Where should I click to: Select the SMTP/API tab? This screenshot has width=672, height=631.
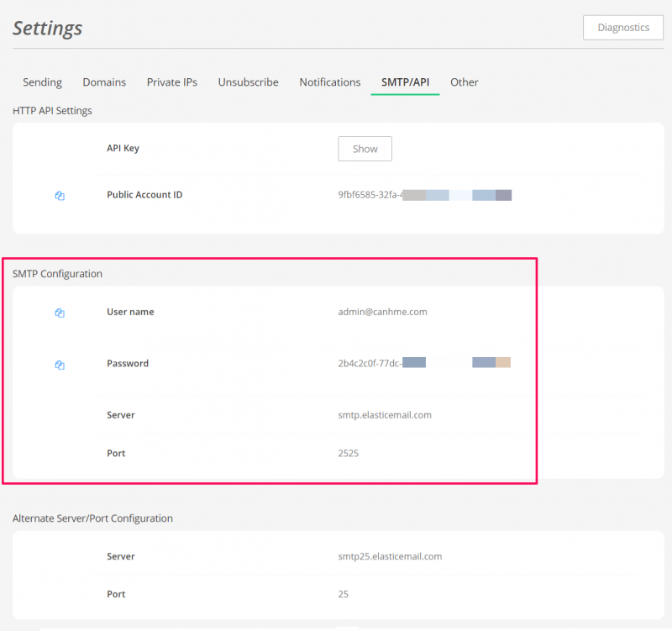[x=405, y=82]
